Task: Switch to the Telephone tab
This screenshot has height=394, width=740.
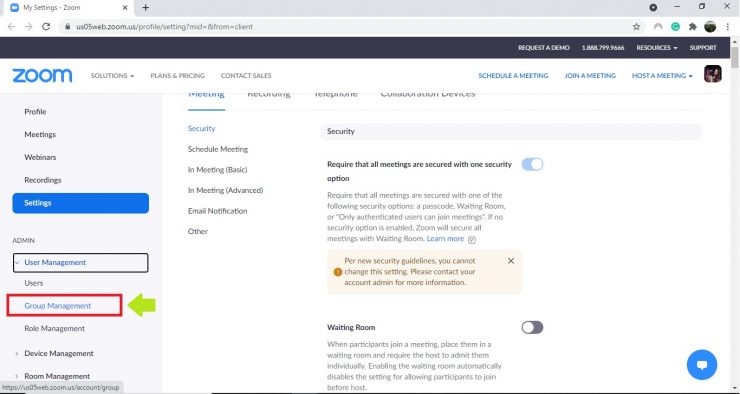Action: [x=336, y=94]
